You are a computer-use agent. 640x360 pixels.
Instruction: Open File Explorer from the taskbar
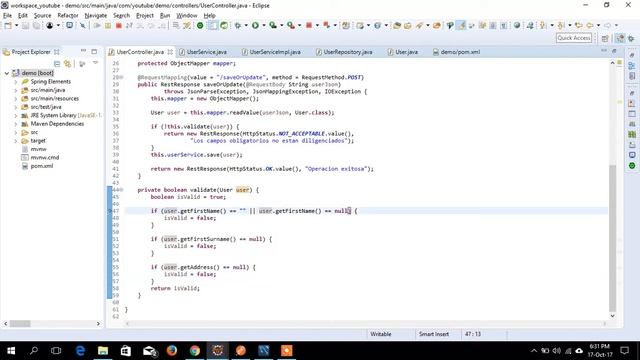(103, 351)
